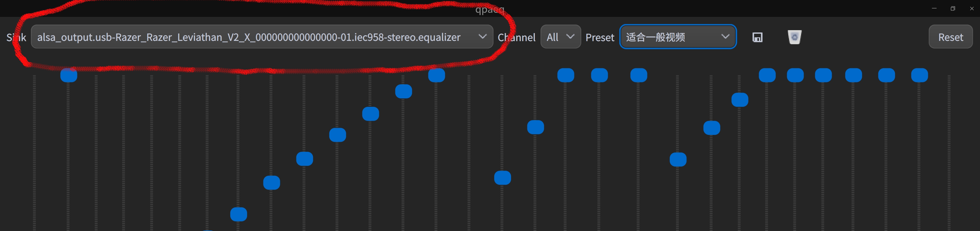
Task: Click the save preset floppy icon
Action: [x=757, y=37]
